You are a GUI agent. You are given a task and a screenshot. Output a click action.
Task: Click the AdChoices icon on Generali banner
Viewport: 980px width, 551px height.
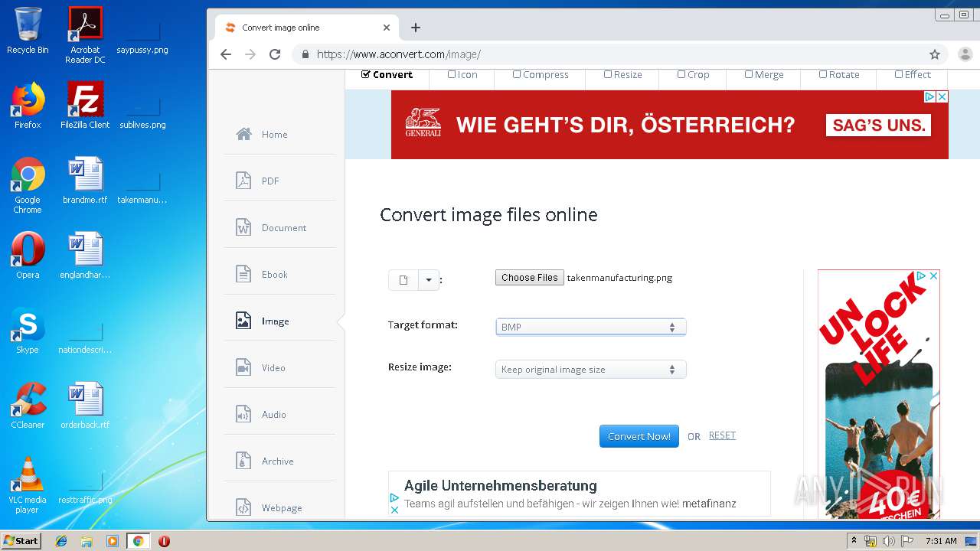929,96
